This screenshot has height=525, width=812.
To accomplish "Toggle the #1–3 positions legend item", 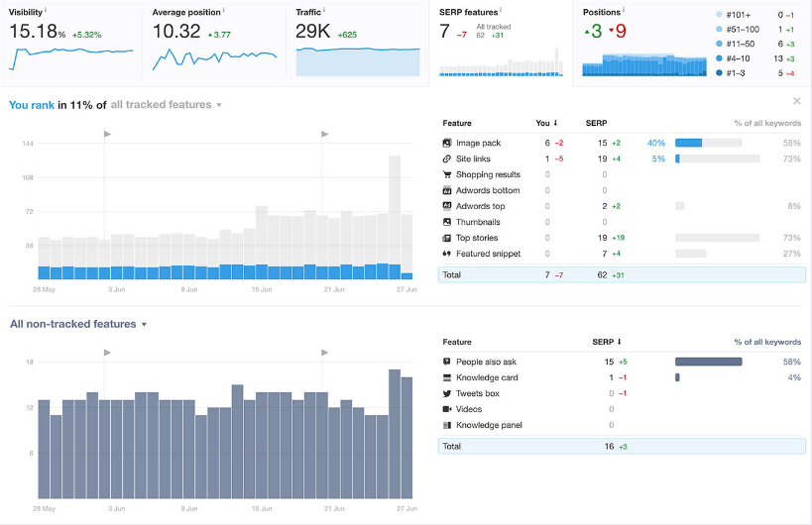I will 739,72.
